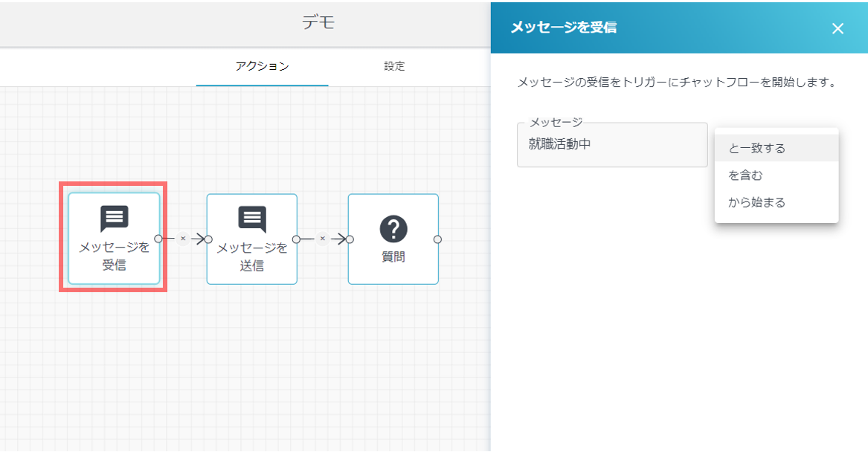The width and height of the screenshot is (868, 452).
Task: Click the 質問 node label text
Action: click(x=393, y=257)
